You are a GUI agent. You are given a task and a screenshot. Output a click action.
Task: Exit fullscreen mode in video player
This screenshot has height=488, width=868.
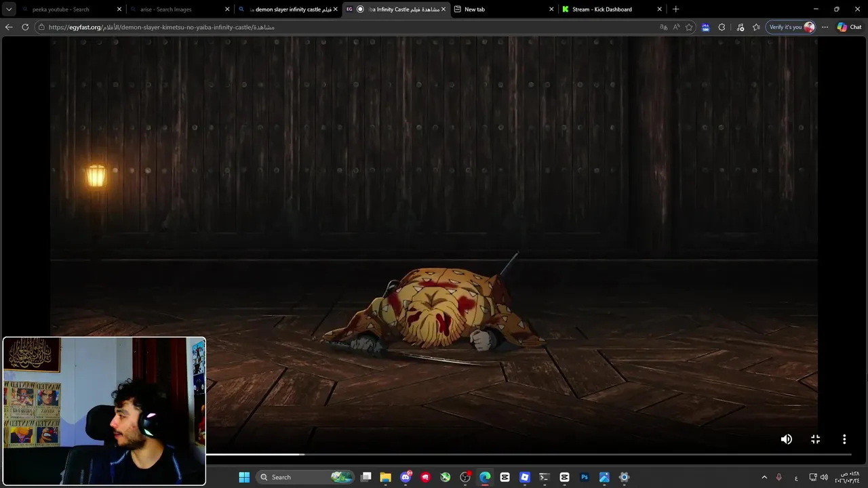click(815, 439)
